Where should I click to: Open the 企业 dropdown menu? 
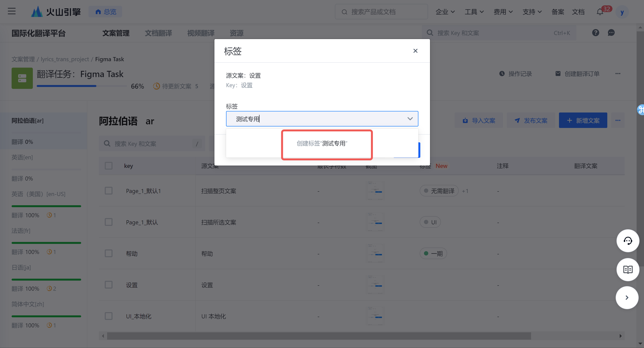tap(445, 12)
